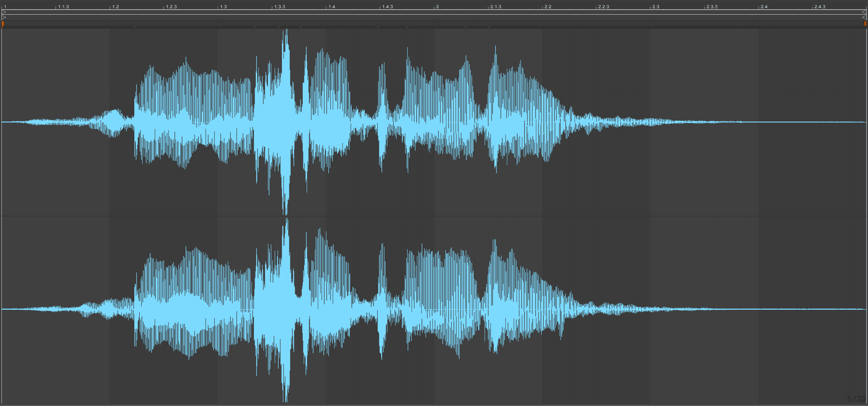Click the left chevron on the second row's right edge
The width and height of the screenshot is (868, 406).
point(864,17)
